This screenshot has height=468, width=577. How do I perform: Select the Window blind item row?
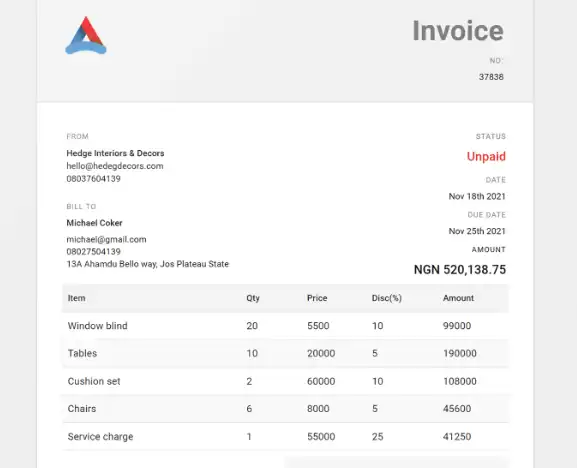[286, 326]
